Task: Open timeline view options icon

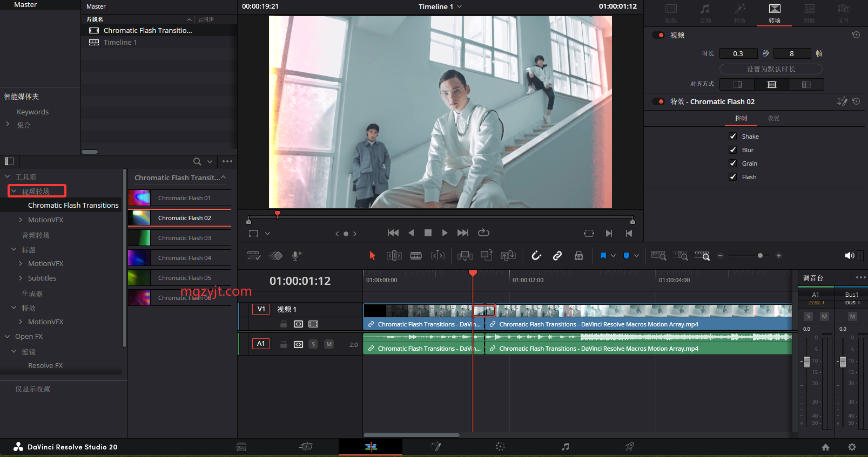Action: click(x=254, y=256)
